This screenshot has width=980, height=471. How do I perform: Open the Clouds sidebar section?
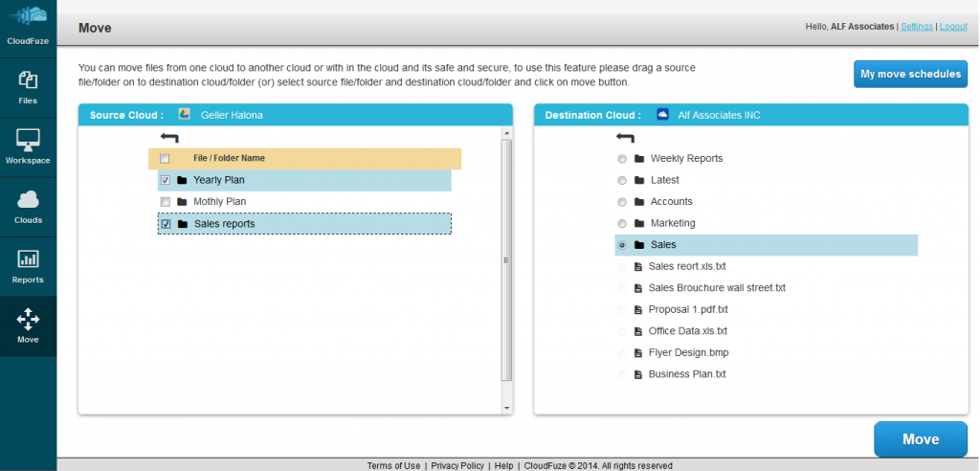(28, 207)
